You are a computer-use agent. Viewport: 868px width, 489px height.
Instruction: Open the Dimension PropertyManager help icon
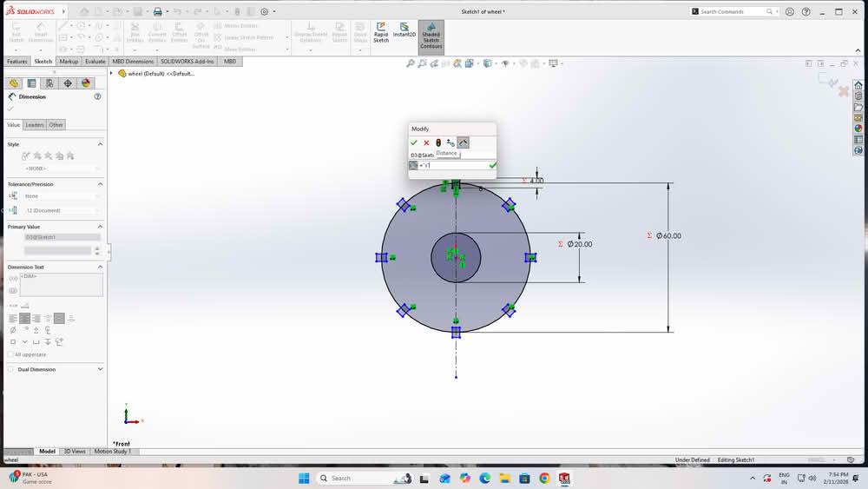[x=97, y=96]
